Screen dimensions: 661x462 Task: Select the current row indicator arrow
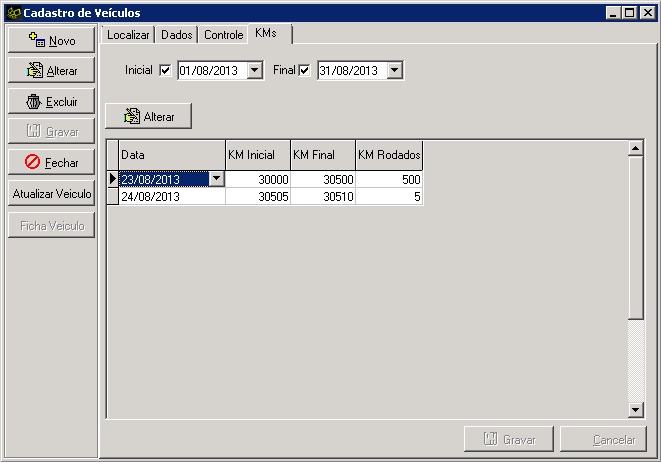pos(112,179)
